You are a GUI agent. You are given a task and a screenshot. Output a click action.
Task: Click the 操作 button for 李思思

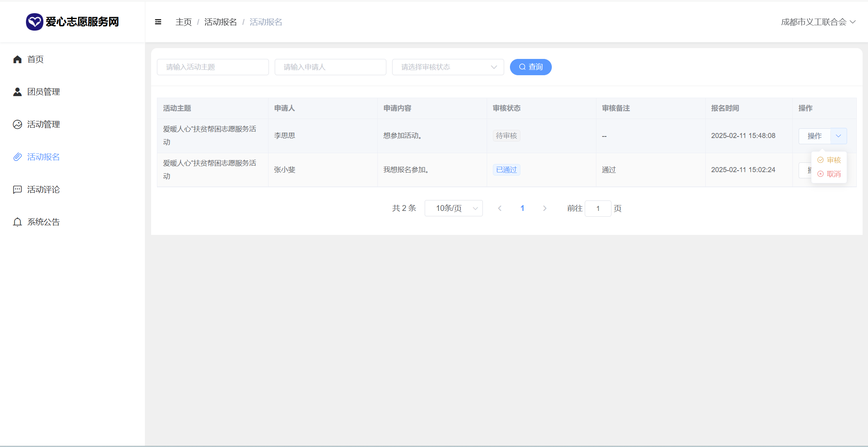click(815, 136)
